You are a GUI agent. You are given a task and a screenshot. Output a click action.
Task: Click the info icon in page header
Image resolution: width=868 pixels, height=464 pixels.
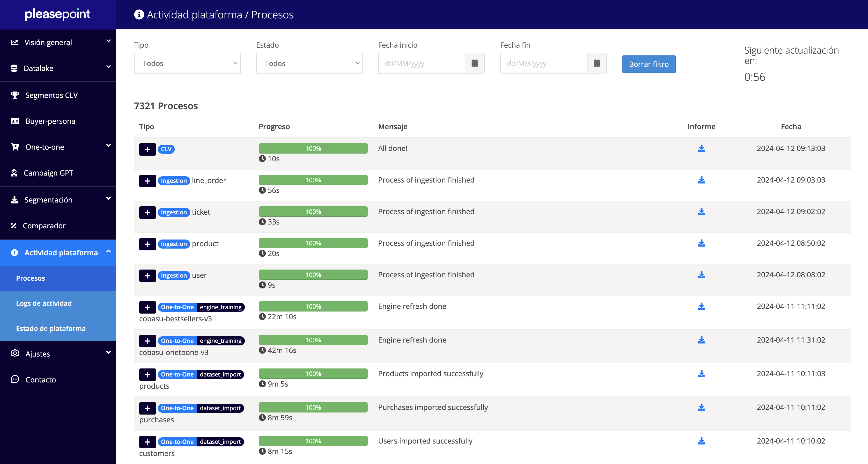(139, 15)
